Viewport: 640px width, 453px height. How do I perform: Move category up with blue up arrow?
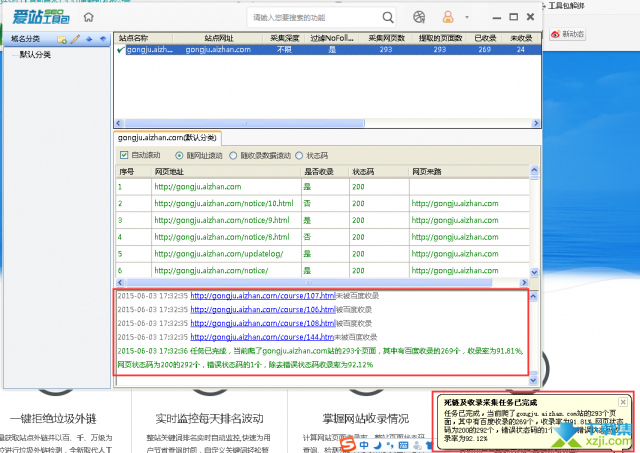click(89, 39)
